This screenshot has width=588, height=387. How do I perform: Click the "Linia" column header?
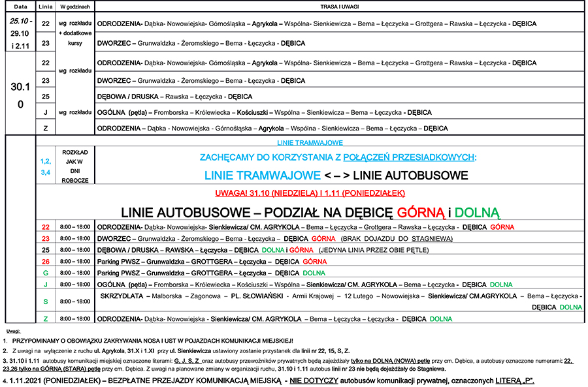pyautogui.click(x=46, y=7)
